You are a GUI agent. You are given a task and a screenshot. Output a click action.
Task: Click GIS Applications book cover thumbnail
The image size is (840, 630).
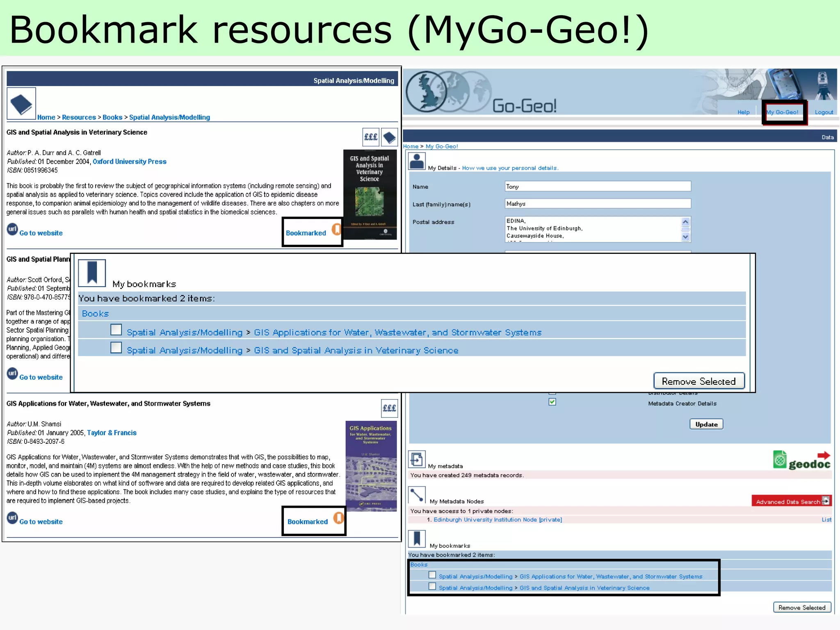click(x=371, y=466)
